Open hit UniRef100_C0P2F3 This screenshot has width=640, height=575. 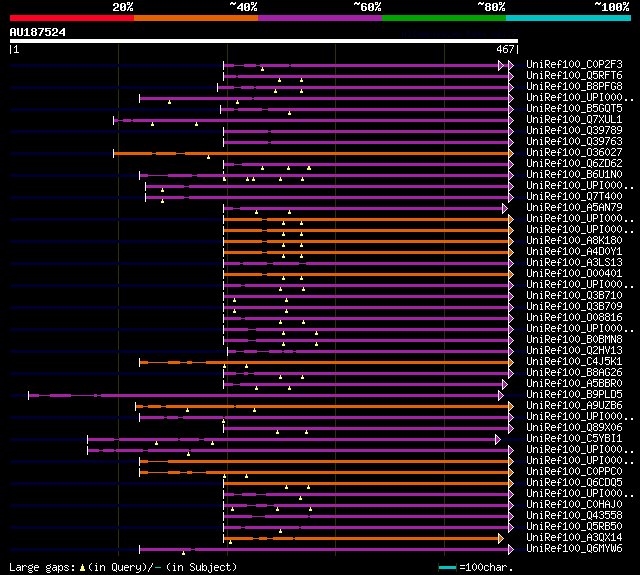pos(574,64)
